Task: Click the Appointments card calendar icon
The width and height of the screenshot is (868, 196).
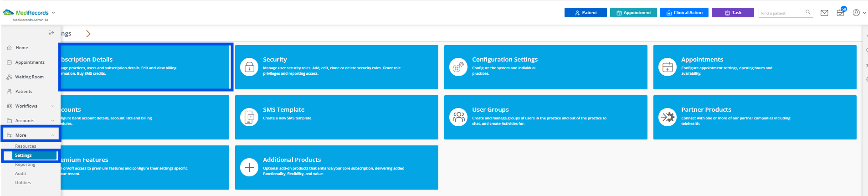Action: coord(668,67)
